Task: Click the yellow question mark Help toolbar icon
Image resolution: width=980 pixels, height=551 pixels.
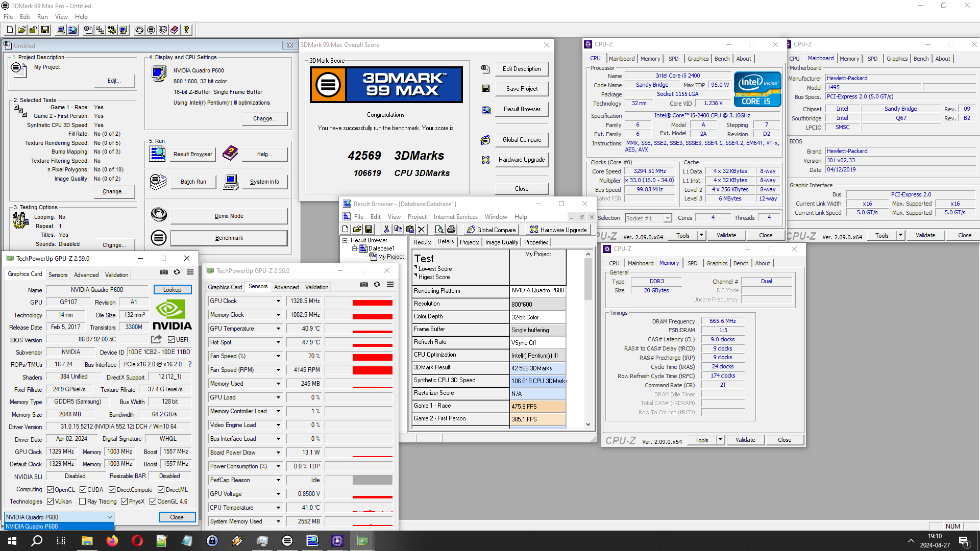Action: coord(186,30)
